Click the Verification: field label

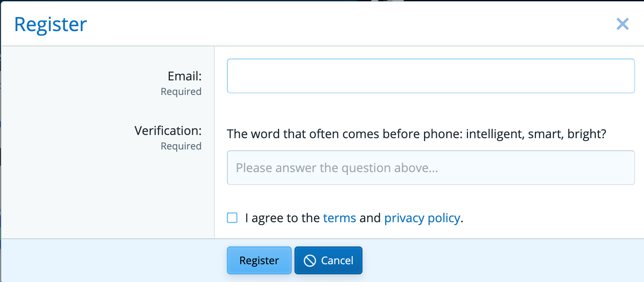tap(168, 130)
